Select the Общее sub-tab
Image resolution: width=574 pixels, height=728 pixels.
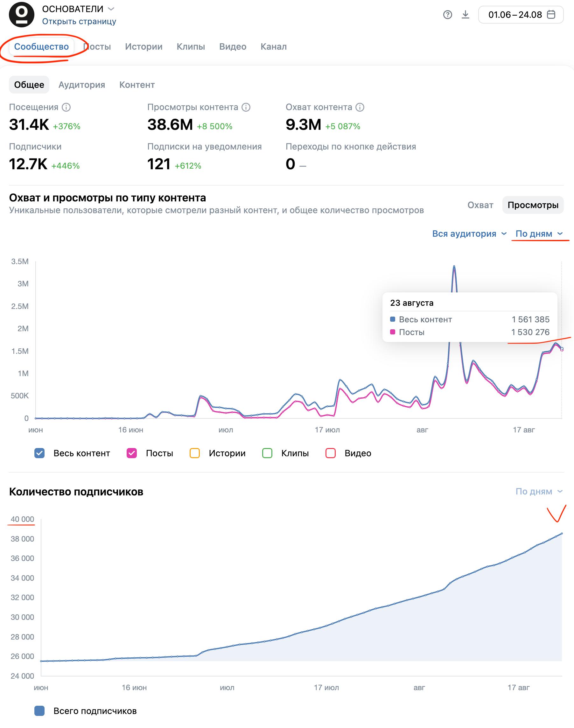pyautogui.click(x=29, y=85)
